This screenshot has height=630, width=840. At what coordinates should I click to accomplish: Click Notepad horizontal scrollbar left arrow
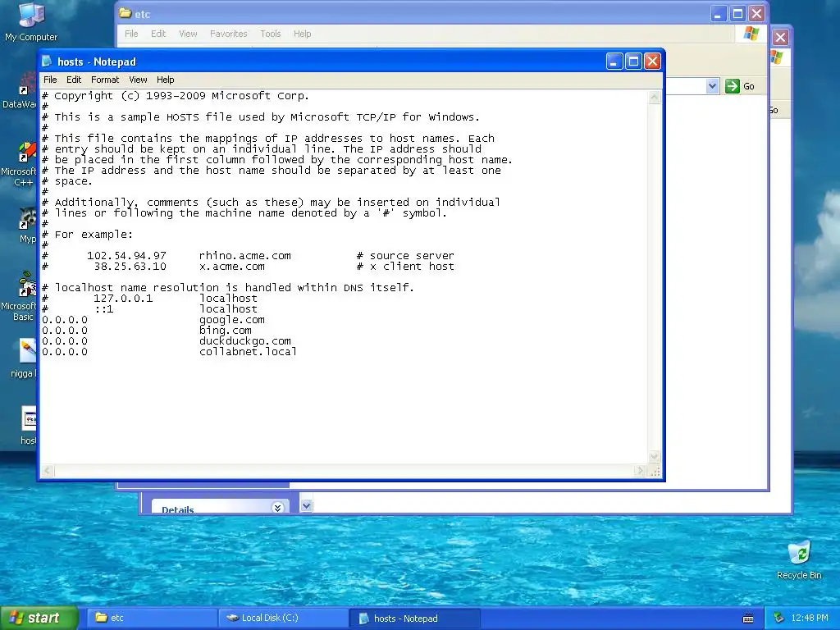click(x=48, y=470)
